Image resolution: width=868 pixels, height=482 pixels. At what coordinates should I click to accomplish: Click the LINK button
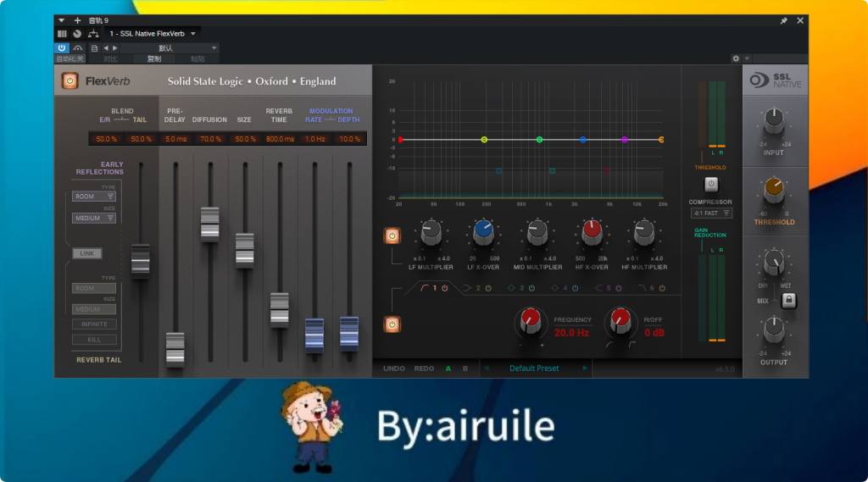87,253
